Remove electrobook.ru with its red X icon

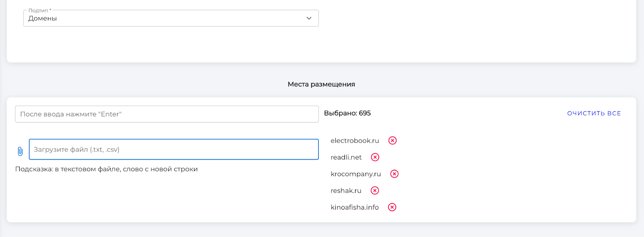click(x=392, y=140)
